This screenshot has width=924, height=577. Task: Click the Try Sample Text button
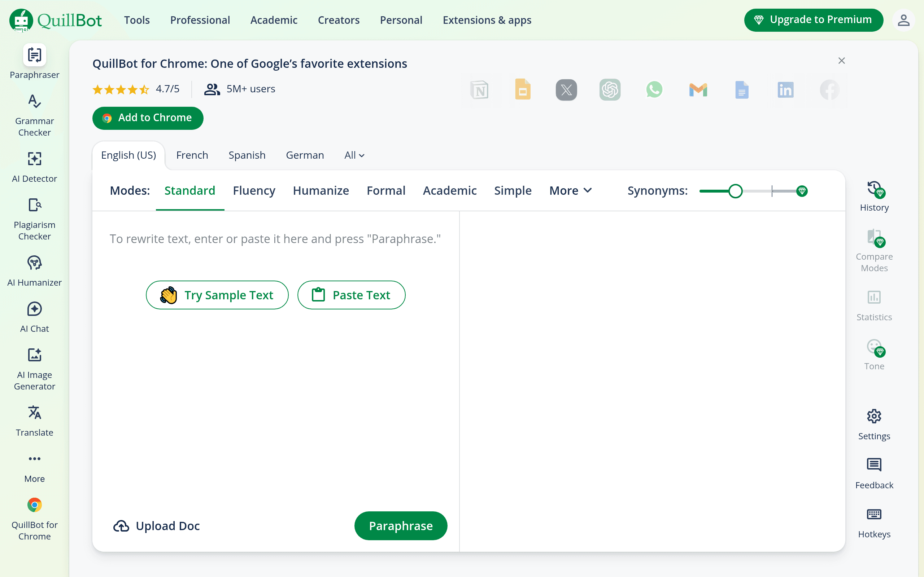coord(217,295)
